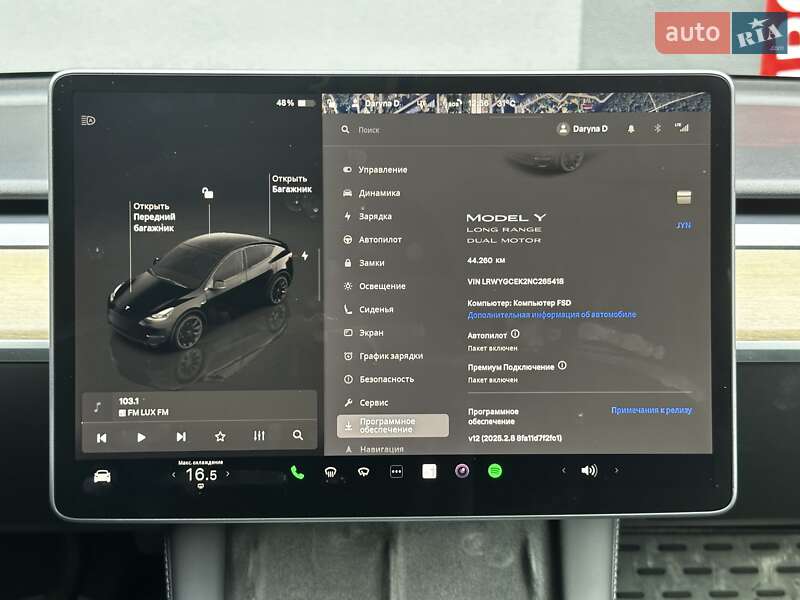Toggle the frunk lock indicator above the car

click(x=207, y=193)
